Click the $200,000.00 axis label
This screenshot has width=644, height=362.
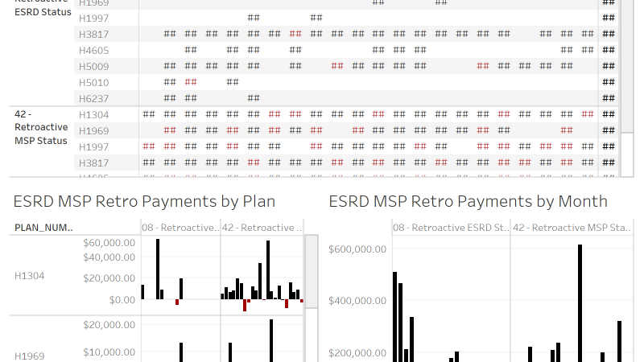[357, 353]
